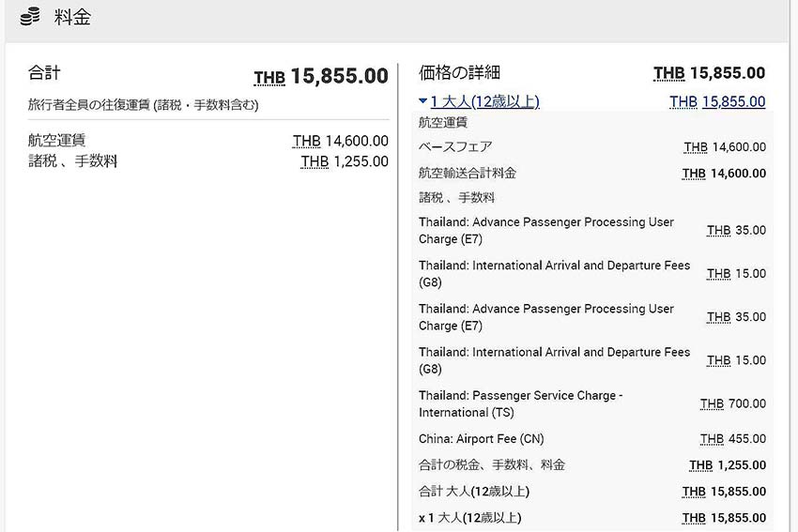The height and width of the screenshot is (532, 798).
Task: Click THB 15,855.00 link for adult passenger
Action: [x=717, y=101]
